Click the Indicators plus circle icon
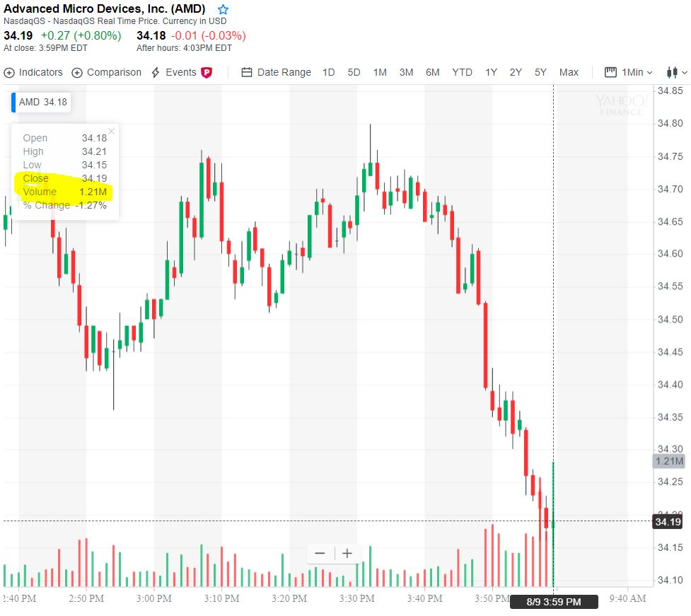This screenshot has width=691, height=616. click(x=8, y=73)
